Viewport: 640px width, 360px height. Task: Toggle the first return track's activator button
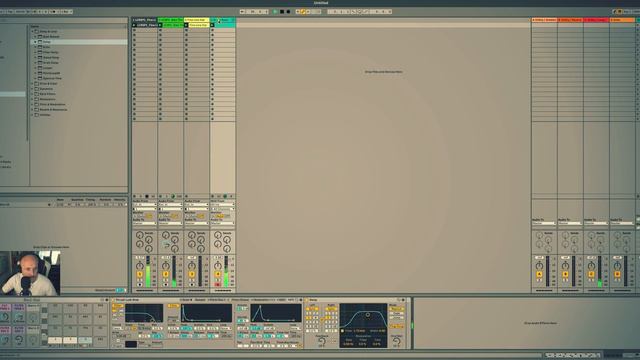pos(539,274)
